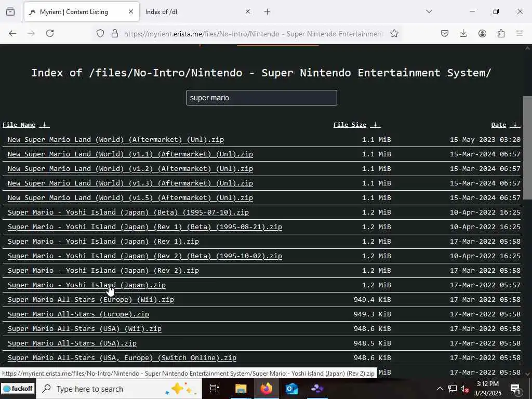Download Super Mario All-Stars (Europe).zip
The height and width of the screenshot is (399, 532).
point(78,314)
